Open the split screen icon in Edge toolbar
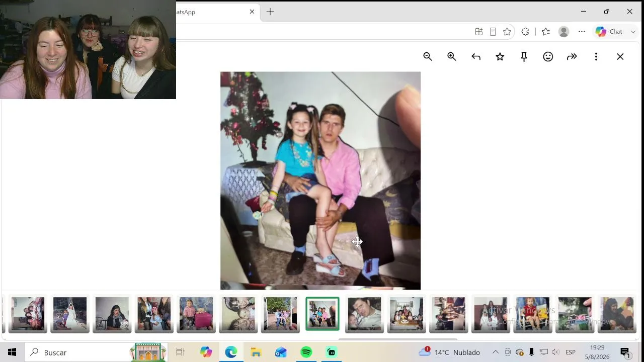Viewport: 644px width, 362px height. click(479, 32)
